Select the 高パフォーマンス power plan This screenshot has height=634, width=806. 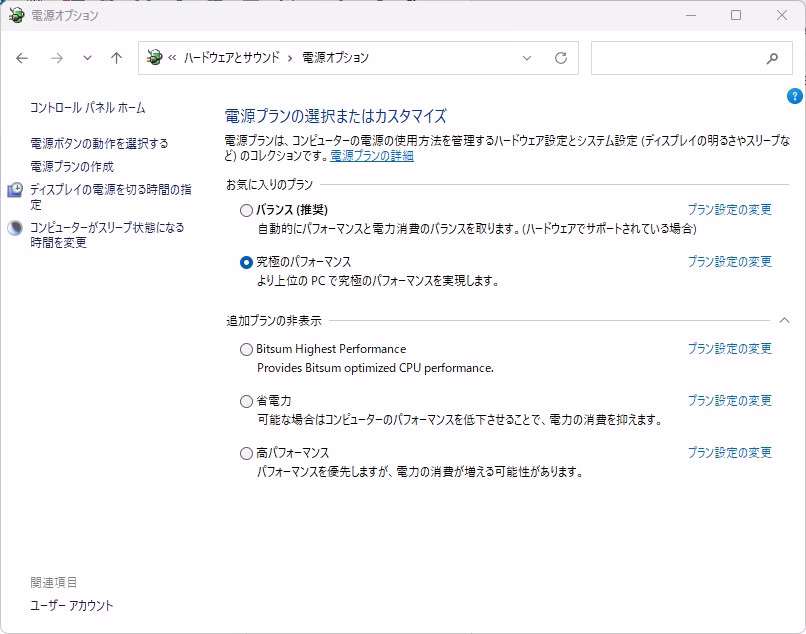247,453
